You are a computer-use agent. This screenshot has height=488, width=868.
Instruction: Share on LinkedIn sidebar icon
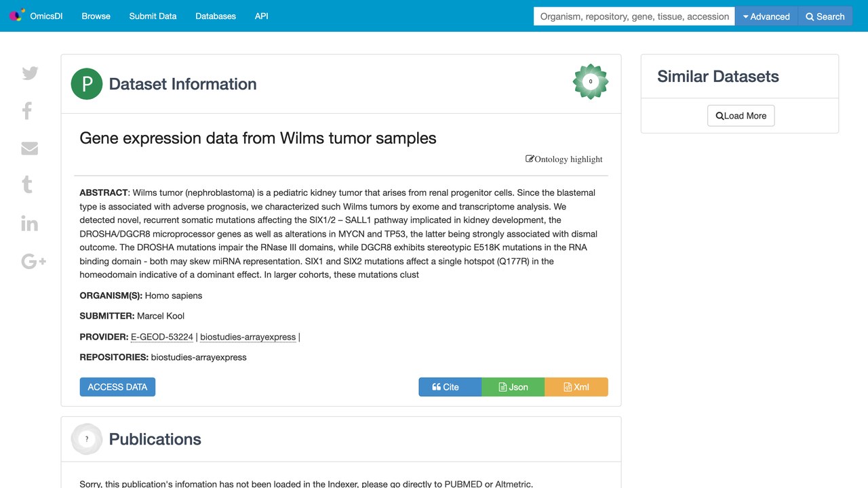[29, 223]
